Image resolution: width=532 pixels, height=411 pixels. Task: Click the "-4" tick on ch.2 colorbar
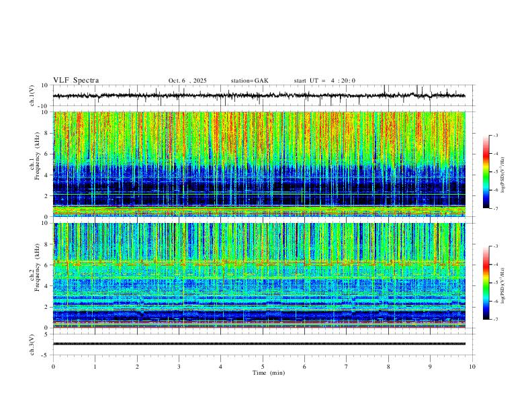tap(495, 265)
